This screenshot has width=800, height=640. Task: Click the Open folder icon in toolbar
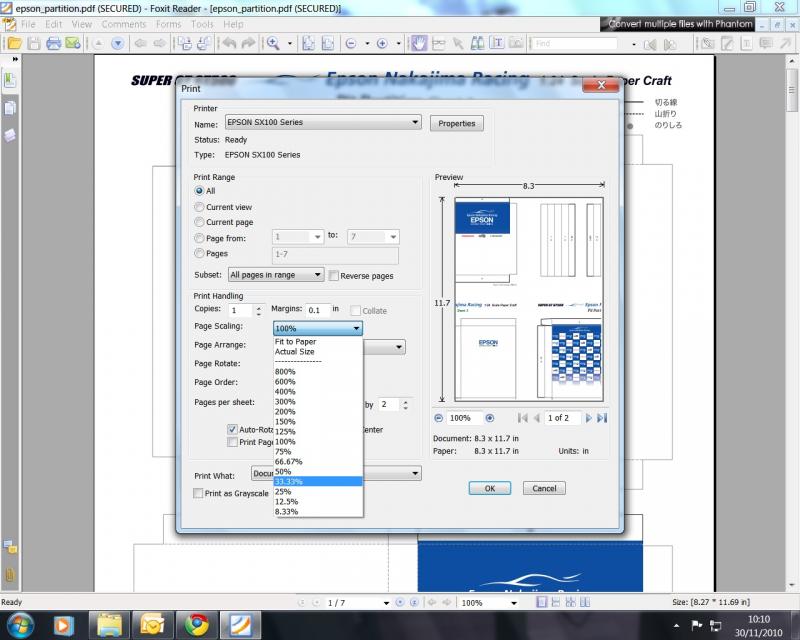(13, 44)
